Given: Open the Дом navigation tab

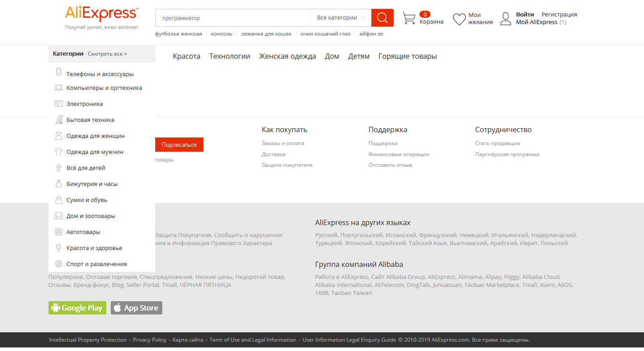Looking at the screenshot, I should pos(332,56).
